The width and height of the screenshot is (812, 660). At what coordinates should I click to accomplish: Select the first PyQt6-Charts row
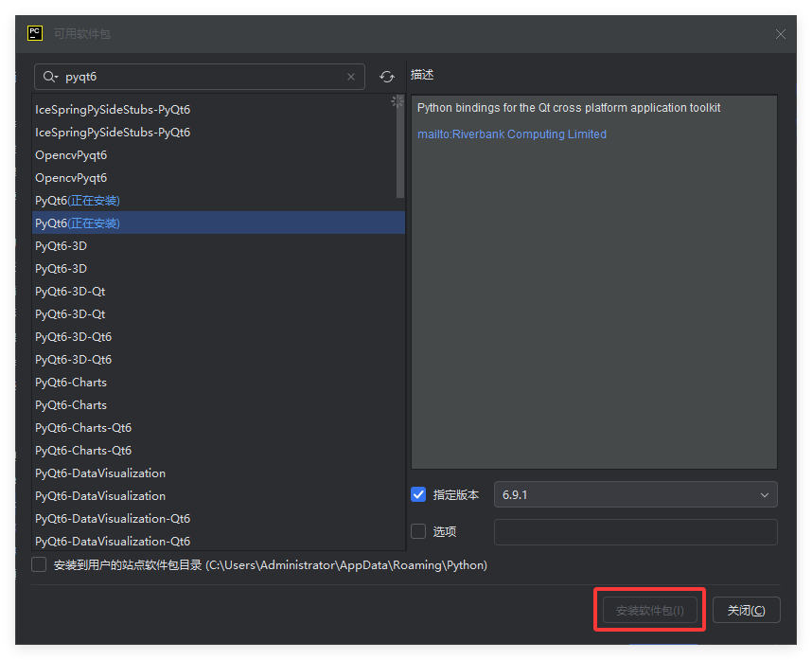pos(219,383)
